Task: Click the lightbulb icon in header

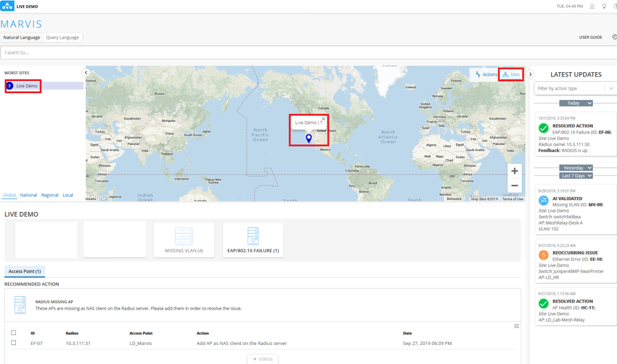Action: pyautogui.click(x=604, y=6)
